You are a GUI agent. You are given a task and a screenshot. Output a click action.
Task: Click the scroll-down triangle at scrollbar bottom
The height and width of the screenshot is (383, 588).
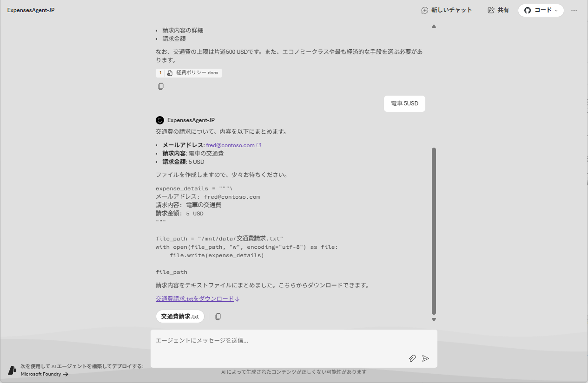(x=434, y=319)
